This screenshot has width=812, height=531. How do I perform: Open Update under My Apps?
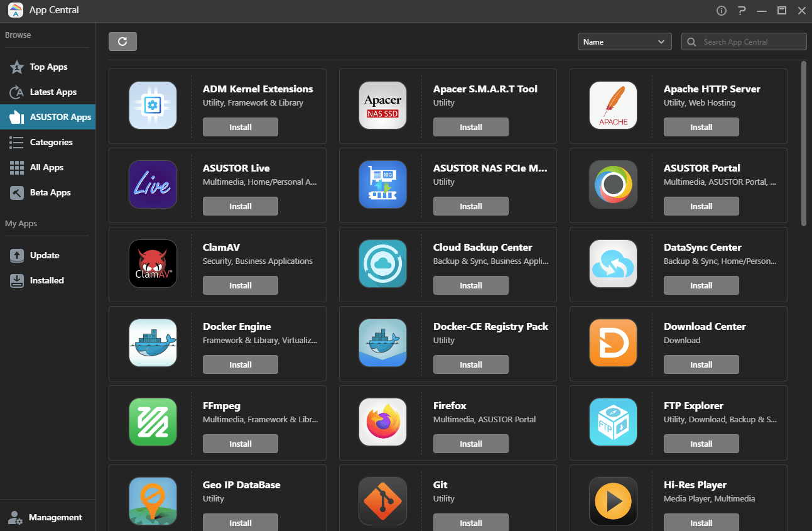pyautogui.click(x=48, y=255)
